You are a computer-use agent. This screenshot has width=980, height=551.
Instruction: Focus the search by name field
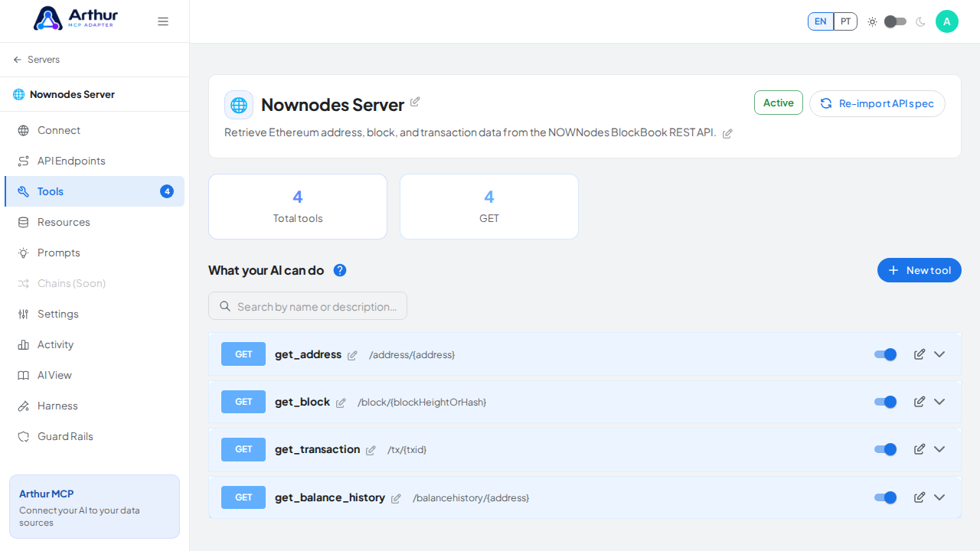(x=308, y=306)
